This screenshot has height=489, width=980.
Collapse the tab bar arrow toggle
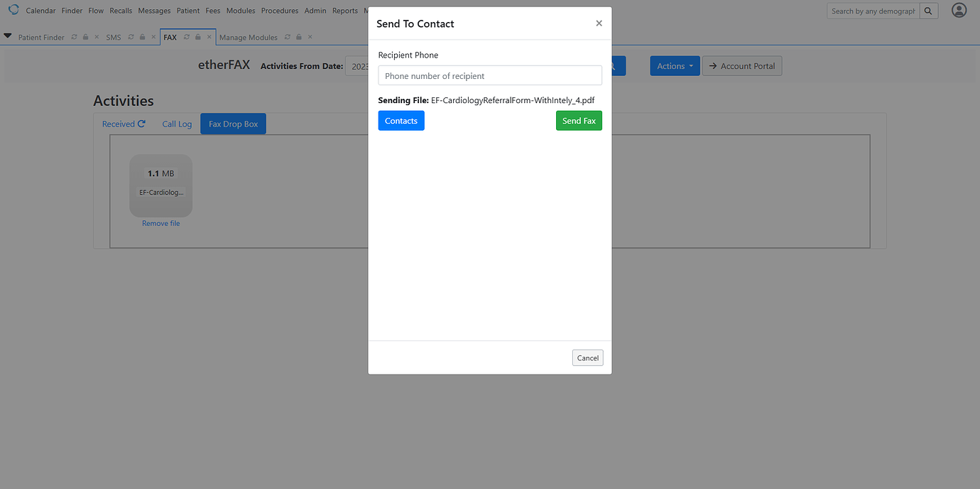pos(8,37)
